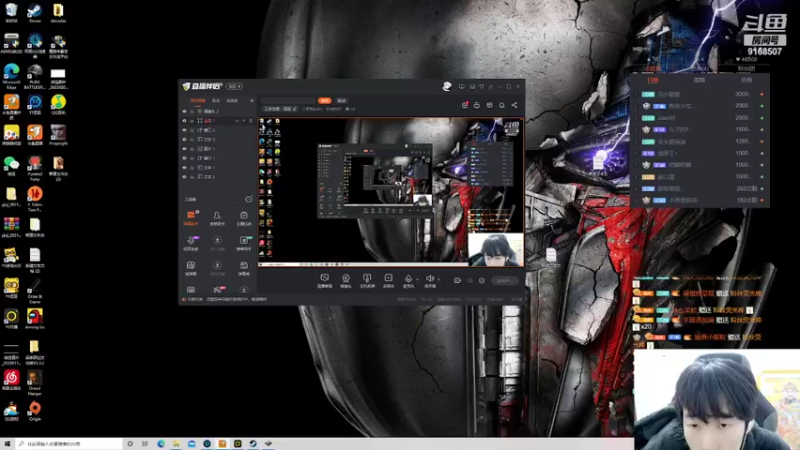Click the orange button next to the title field
The height and width of the screenshot is (450, 800).
(x=324, y=101)
